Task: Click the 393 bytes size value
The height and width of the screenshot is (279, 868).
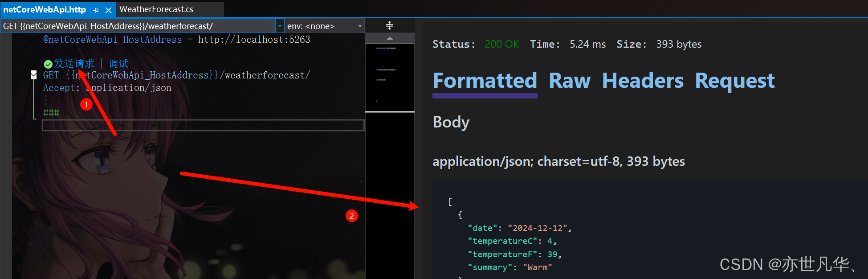Action: pyautogui.click(x=679, y=44)
